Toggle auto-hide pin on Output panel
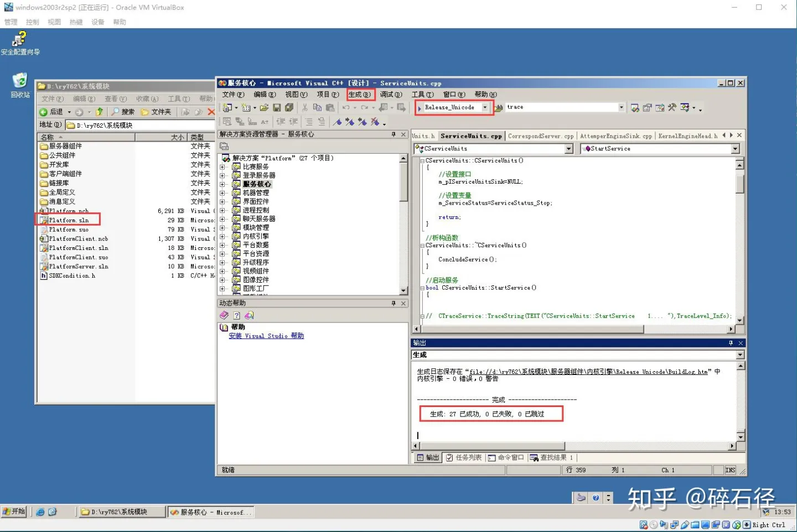 pos(731,343)
